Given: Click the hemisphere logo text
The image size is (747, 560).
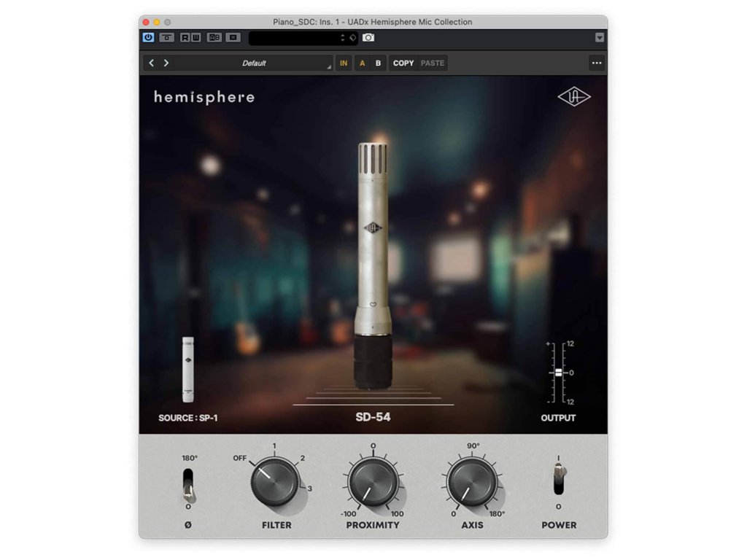Looking at the screenshot, I should (x=204, y=97).
